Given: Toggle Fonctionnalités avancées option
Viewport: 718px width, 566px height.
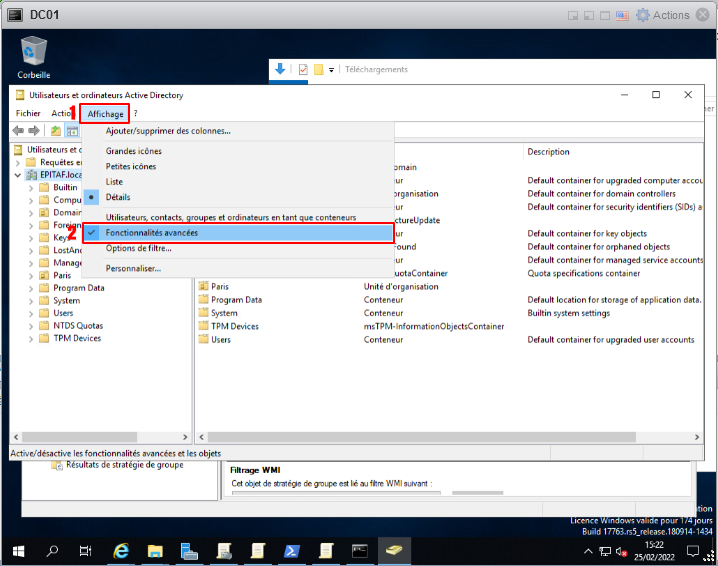Looking at the screenshot, I should [x=152, y=232].
